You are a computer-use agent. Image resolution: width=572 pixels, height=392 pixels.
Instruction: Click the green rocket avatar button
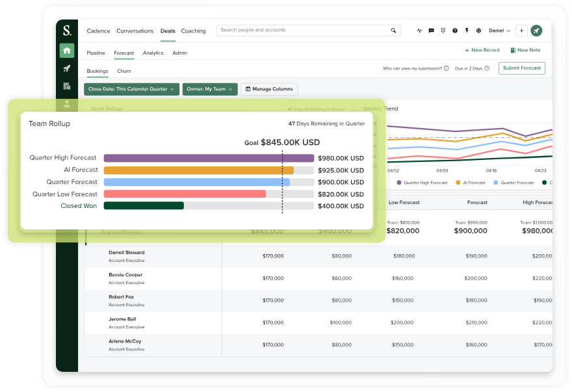pyautogui.click(x=536, y=31)
